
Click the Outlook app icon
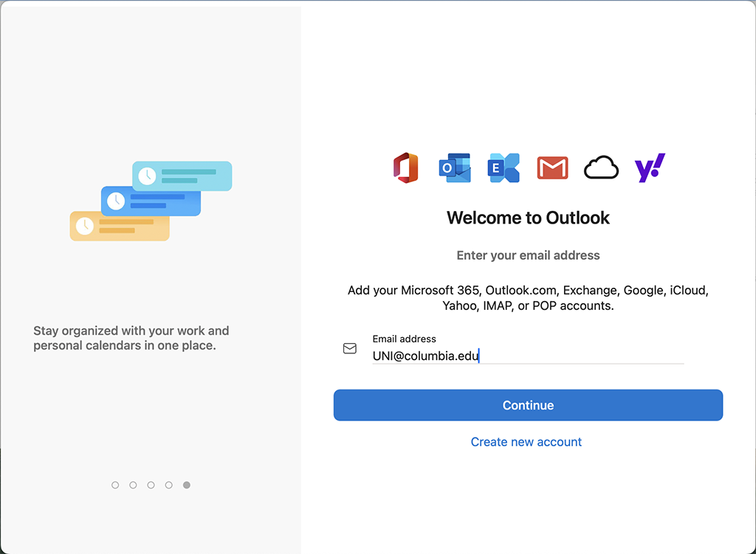[454, 167]
